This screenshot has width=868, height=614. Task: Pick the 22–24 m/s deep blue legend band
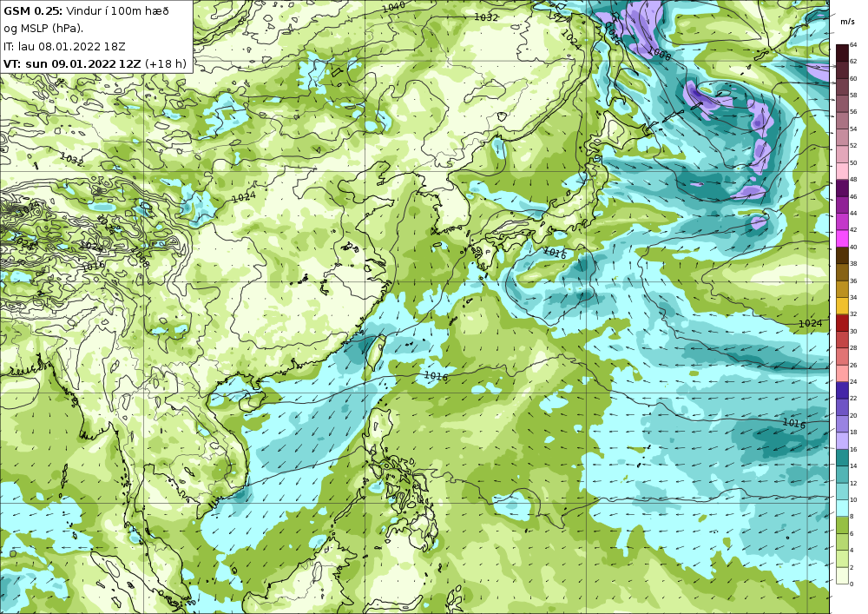click(842, 390)
